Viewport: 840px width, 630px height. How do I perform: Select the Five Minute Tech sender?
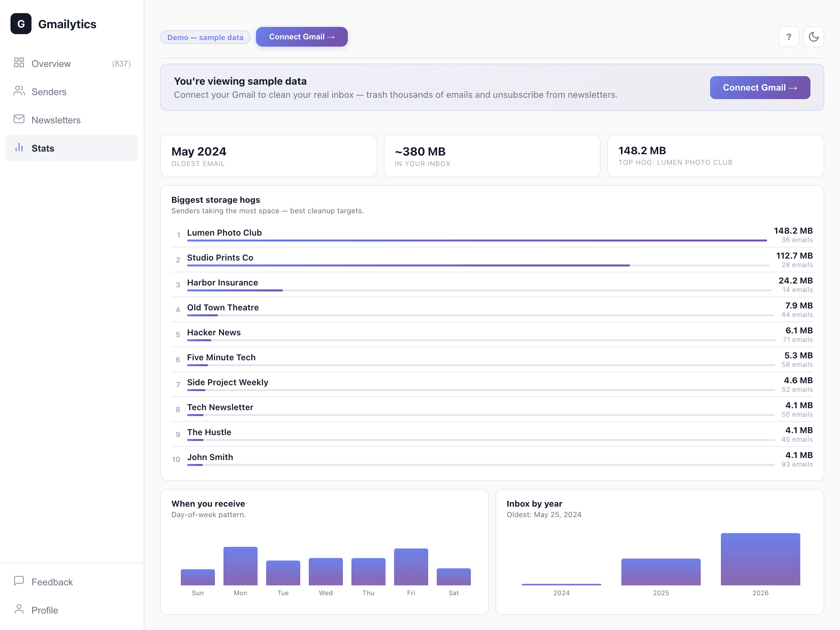click(x=492, y=360)
